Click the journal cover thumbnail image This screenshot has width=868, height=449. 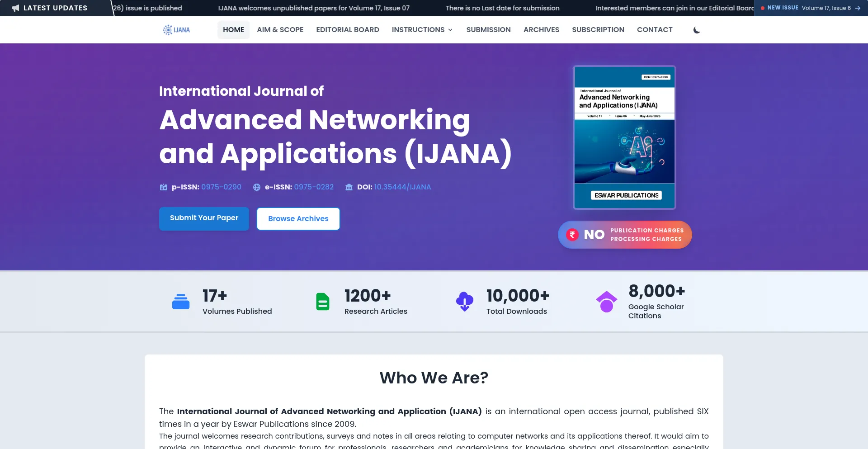[624, 137]
